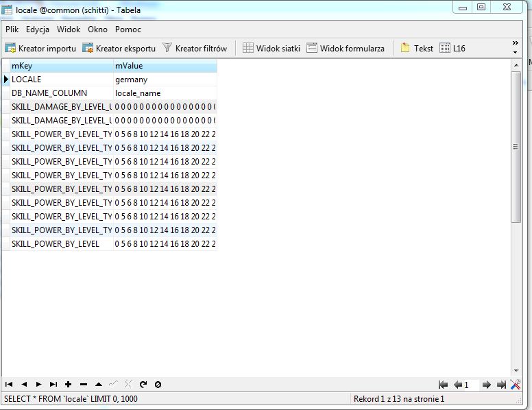The height and width of the screenshot is (410, 532).
Task: Delete record minus icon
Action: pos(84,384)
